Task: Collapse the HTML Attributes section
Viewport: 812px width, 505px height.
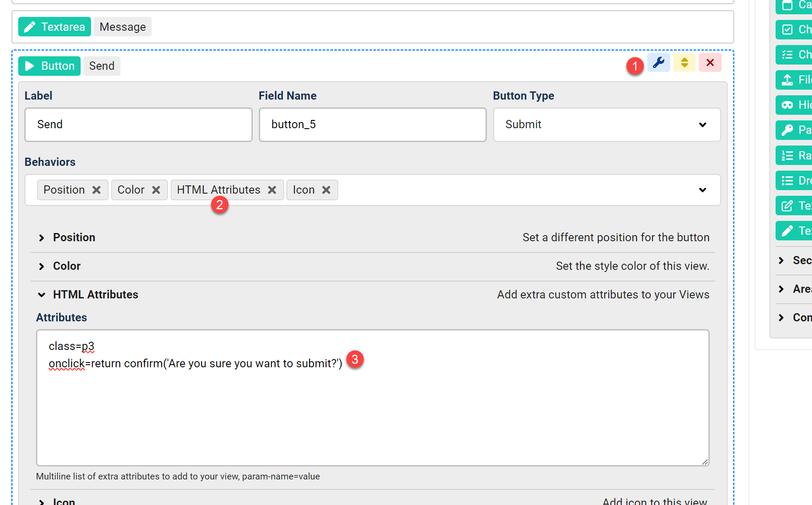Action: click(95, 295)
